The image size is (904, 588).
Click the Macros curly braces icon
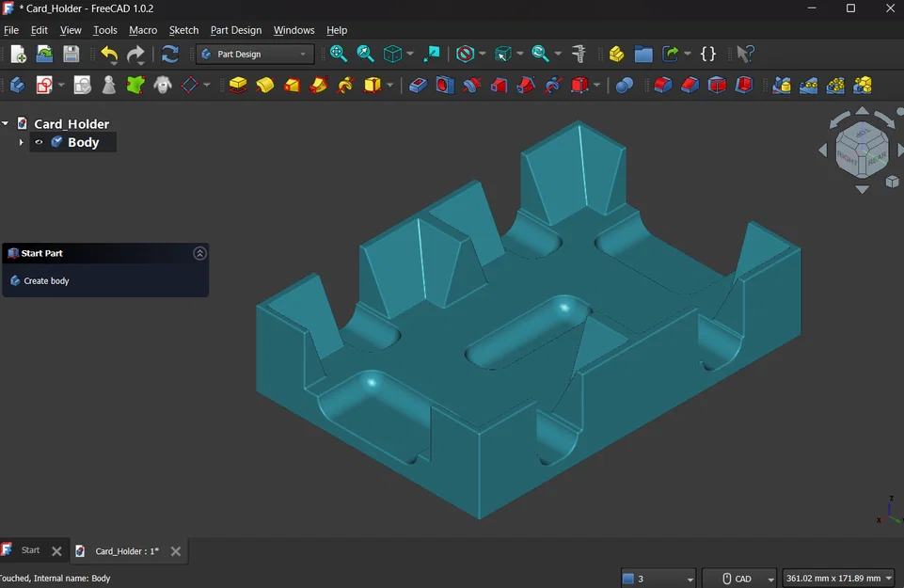tap(708, 54)
